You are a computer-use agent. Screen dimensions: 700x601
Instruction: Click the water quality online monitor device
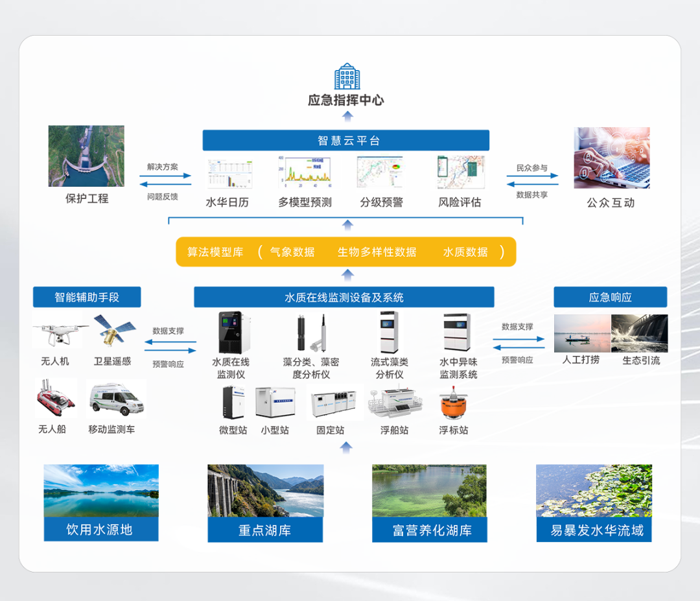point(230,333)
